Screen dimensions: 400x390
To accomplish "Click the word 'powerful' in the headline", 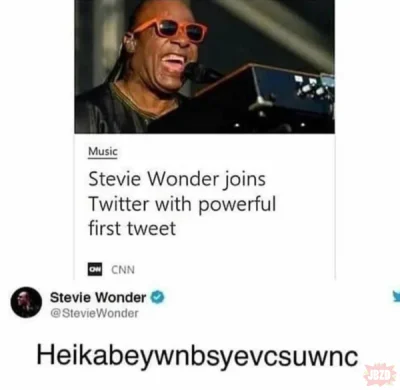I will [238, 205].
